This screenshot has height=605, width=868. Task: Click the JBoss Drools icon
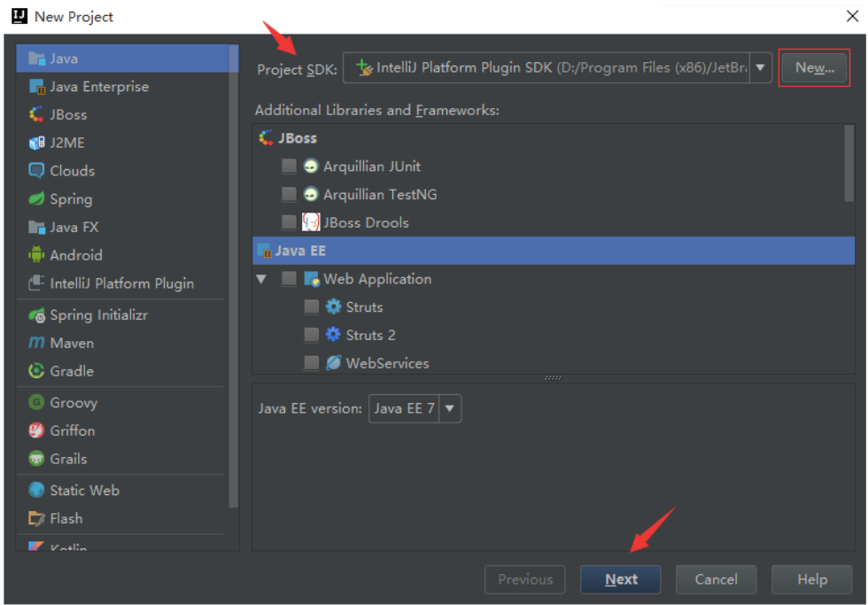[x=311, y=222]
